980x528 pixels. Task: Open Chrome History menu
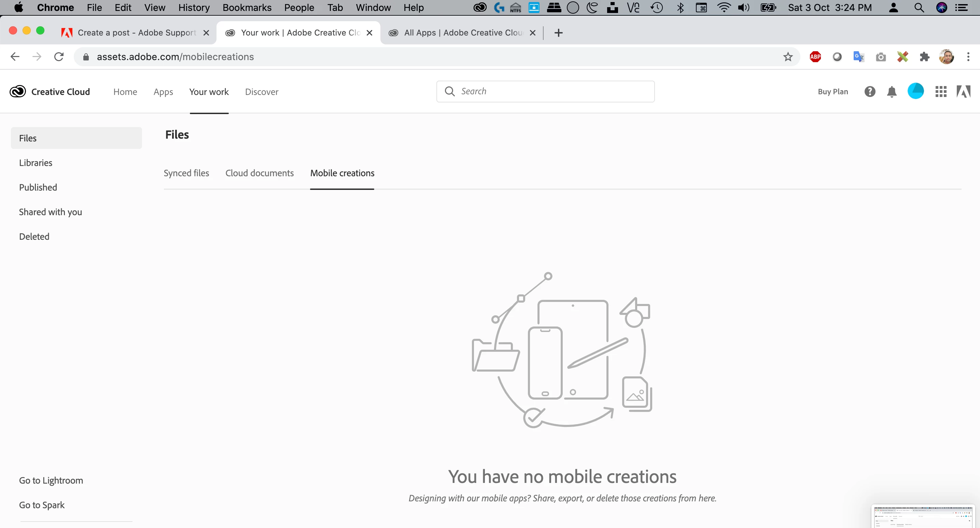pos(194,8)
